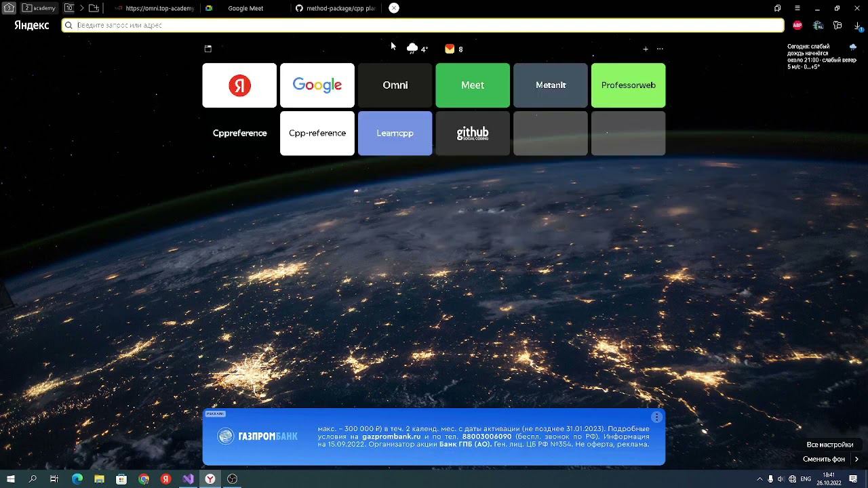Click the Yandex Browser taskbar icon

(x=210, y=479)
